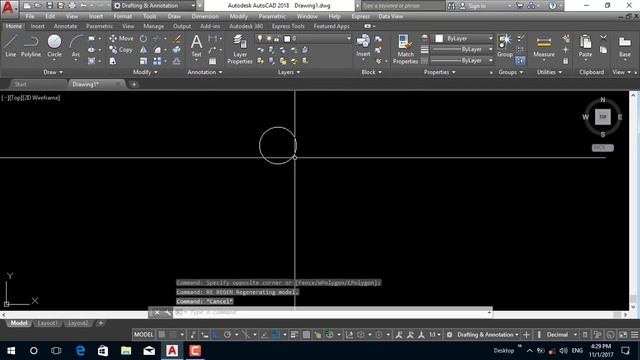Click the rectangular Array tool icon
Viewport: 640px width, 360px height.
tap(157, 61)
